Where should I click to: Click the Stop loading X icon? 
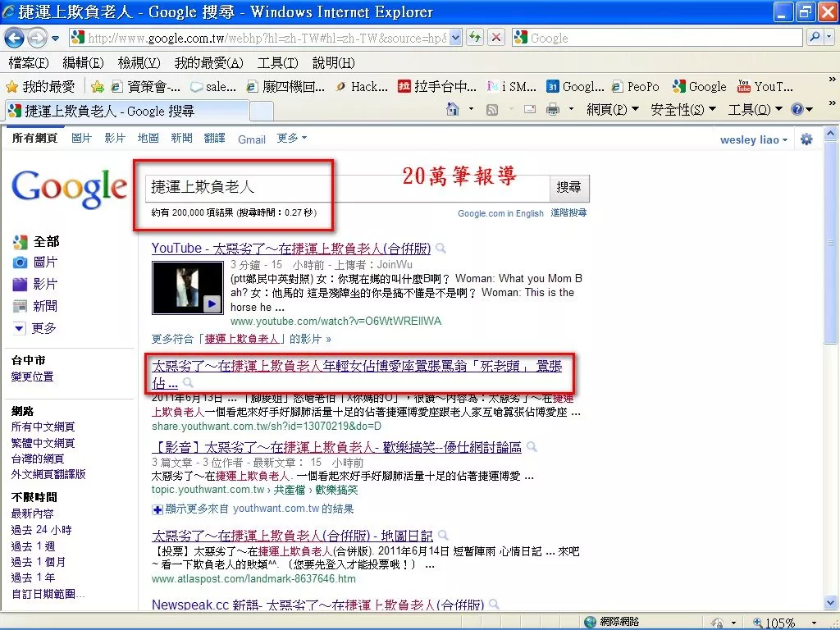[x=496, y=38]
